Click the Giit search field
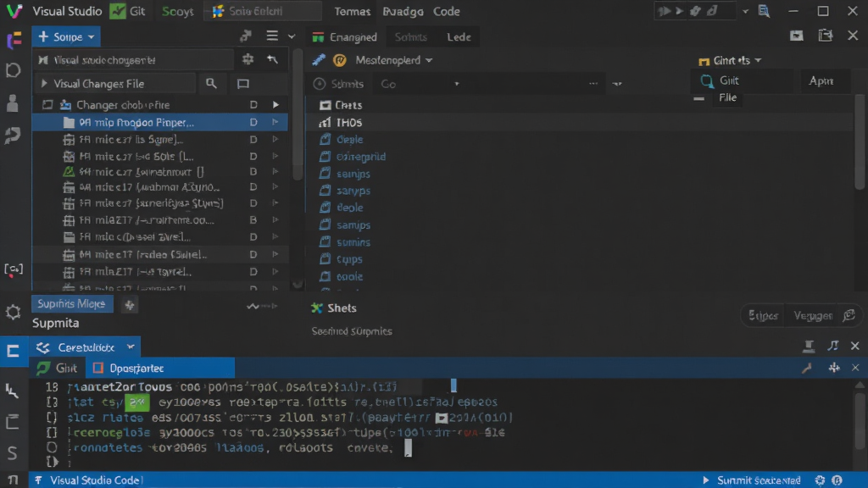 pos(743,80)
